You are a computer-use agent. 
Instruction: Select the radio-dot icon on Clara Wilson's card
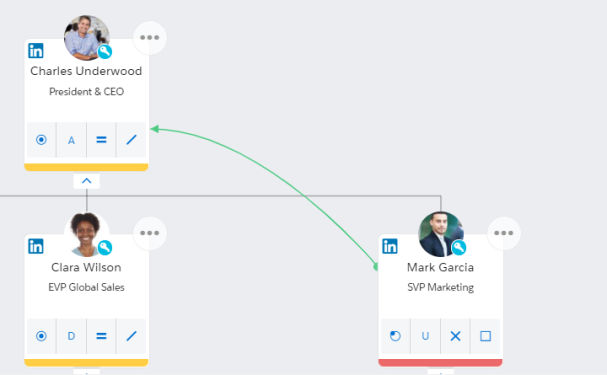coord(41,336)
